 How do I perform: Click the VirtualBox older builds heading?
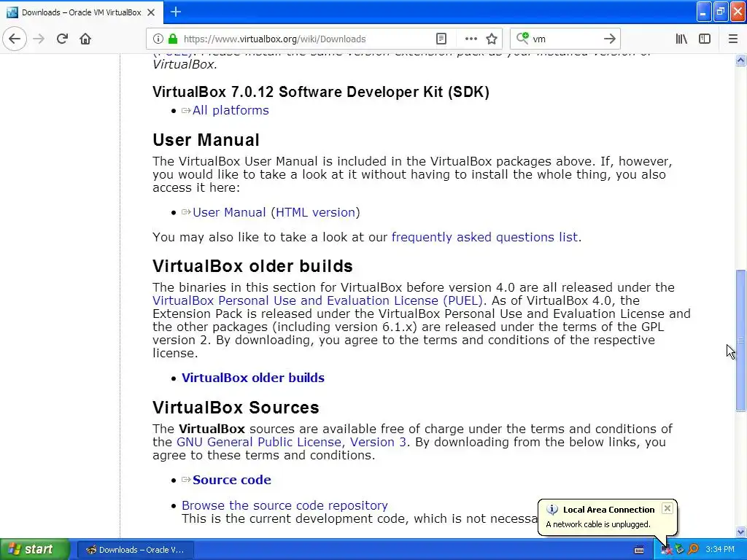252,266
